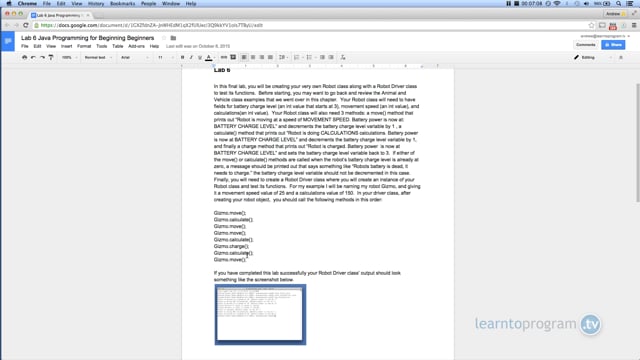Open the Add-ons menu
Image resolution: width=640 pixels, height=360 pixels.
136,46
